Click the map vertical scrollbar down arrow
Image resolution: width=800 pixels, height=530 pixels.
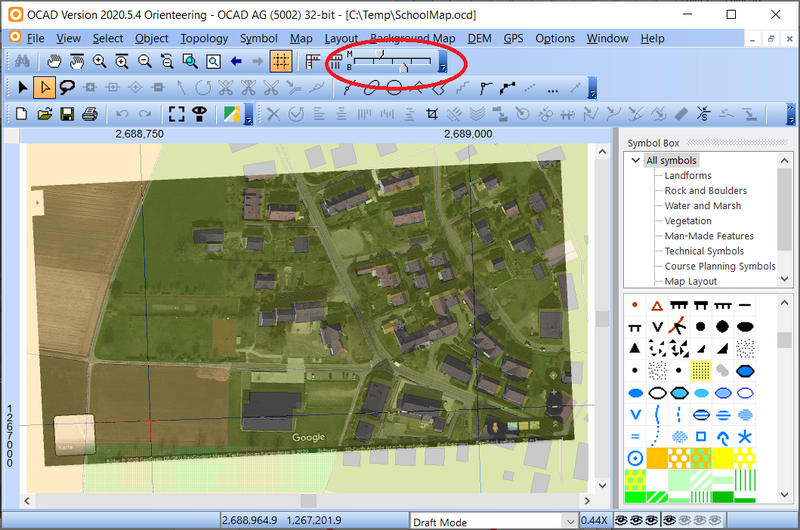[603, 485]
